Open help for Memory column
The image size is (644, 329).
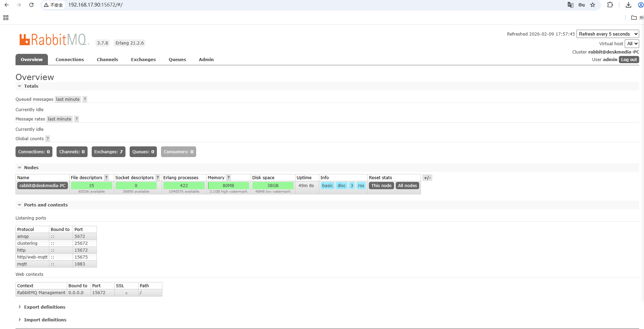point(228,178)
